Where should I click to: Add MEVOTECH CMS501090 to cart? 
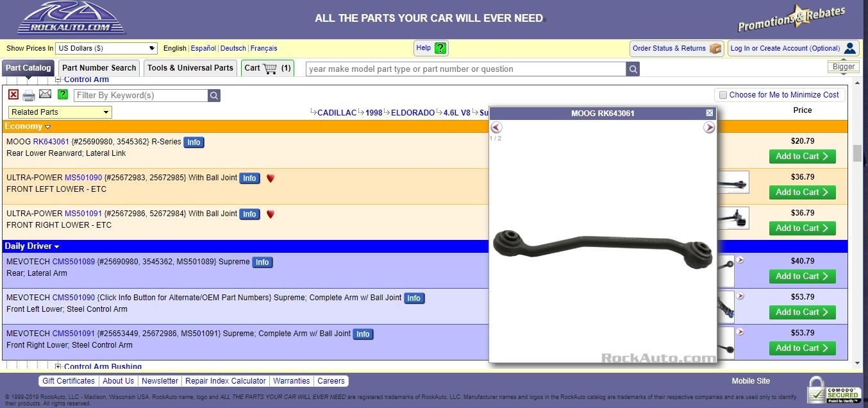click(x=803, y=312)
